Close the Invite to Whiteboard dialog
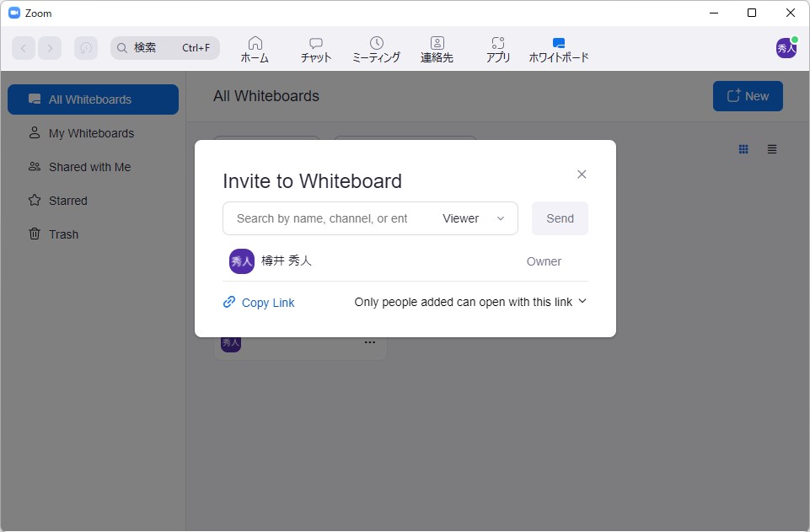The height and width of the screenshot is (532, 810). click(582, 175)
